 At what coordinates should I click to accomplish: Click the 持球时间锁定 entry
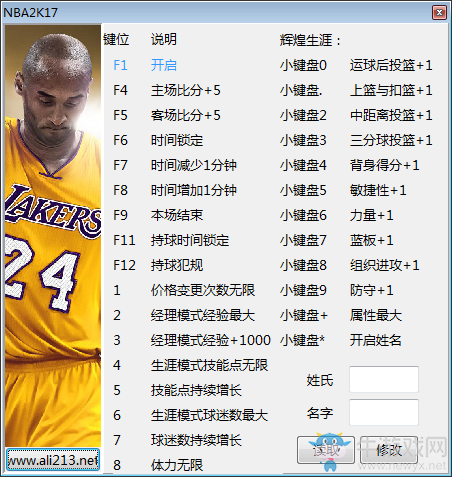[190, 240]
